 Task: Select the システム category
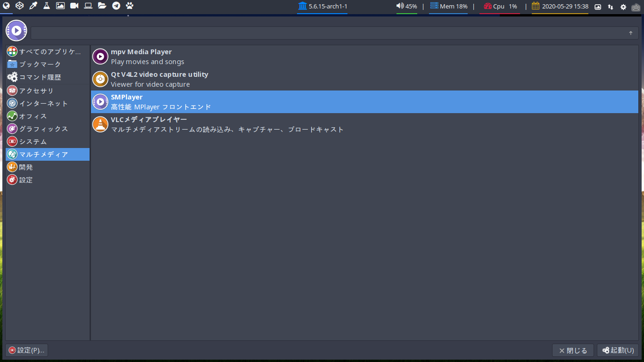point(48,141)
